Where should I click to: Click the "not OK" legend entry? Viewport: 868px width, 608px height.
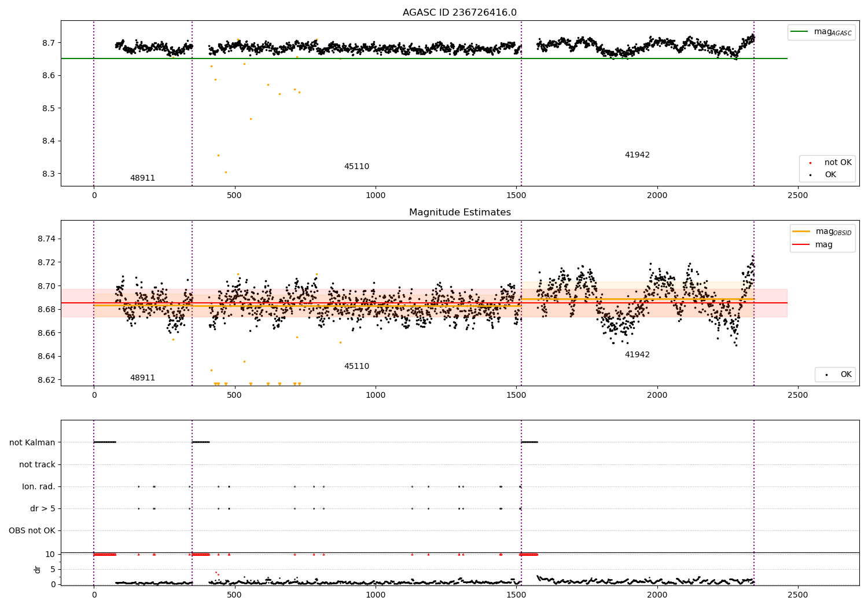click(x=838, y=163)
